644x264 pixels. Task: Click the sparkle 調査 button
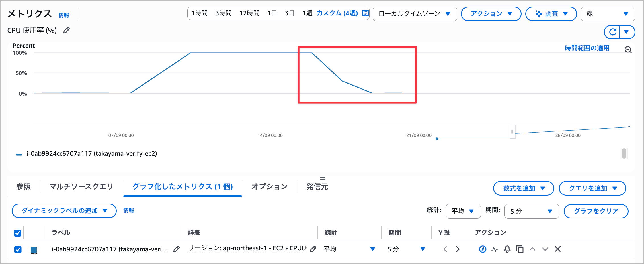click(551, 14)
